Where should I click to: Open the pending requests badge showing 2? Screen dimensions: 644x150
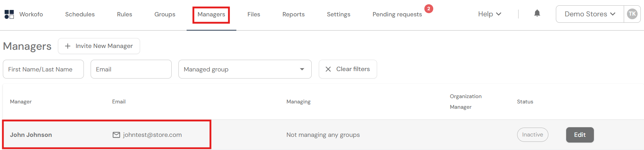pyautogui.click(x=429, y=9)
